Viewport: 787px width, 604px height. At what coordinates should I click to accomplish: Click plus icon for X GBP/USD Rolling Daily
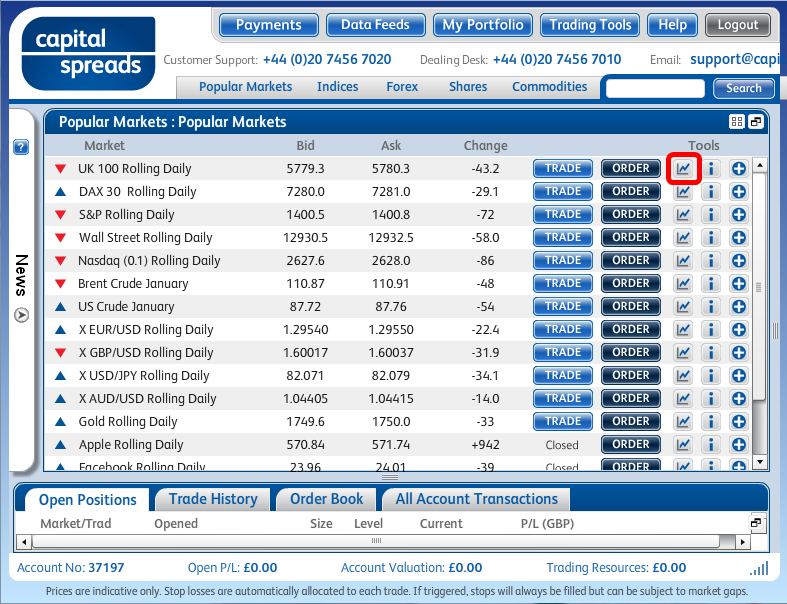[739, 352]
